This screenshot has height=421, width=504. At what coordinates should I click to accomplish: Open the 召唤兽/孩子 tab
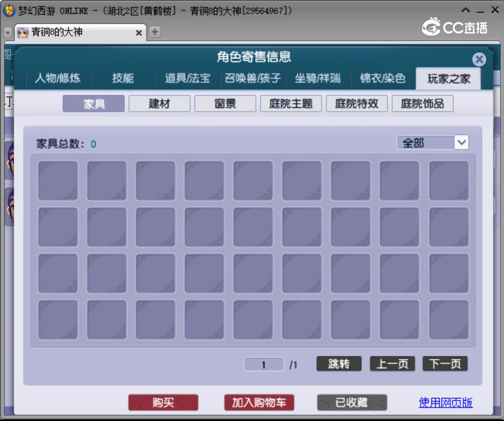[253, 78]
